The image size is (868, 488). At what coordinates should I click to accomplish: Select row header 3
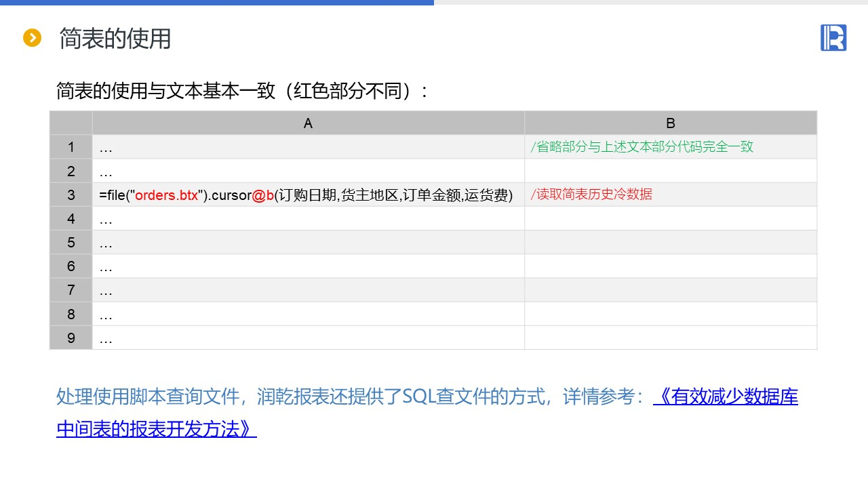(71, 195)
